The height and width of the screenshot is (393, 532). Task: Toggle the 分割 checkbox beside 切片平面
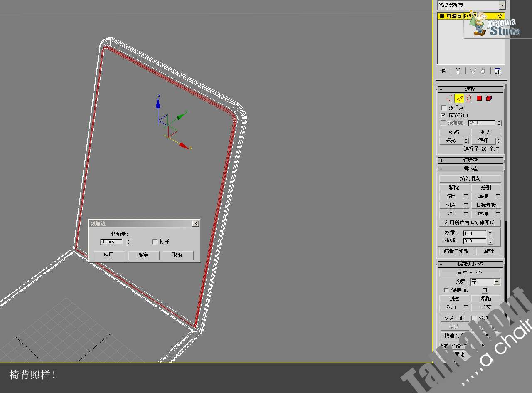(x=474, y=318)
